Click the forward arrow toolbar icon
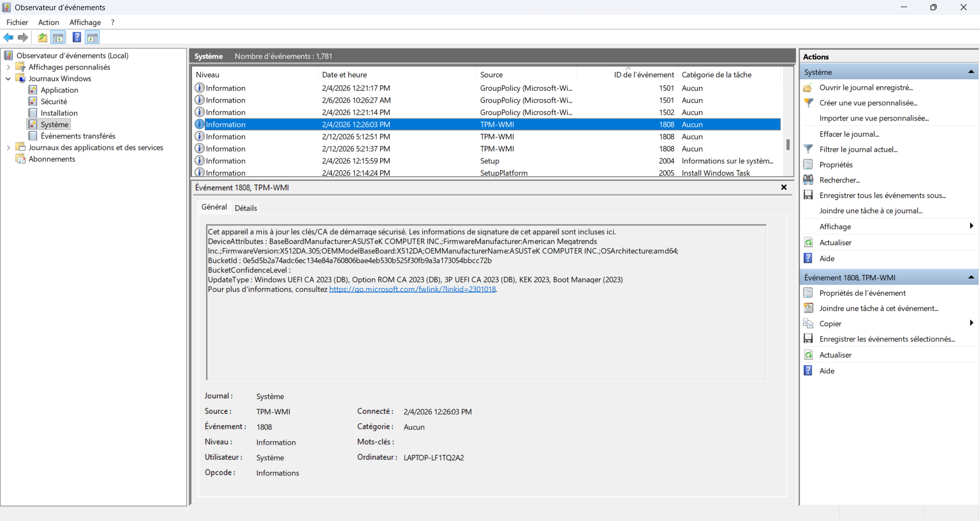Viewport: 980px width, 521px height. 23,37
